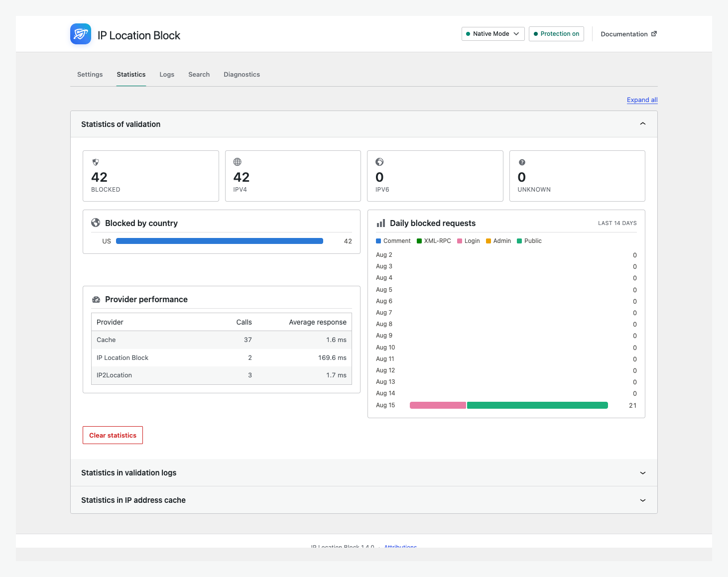The width and height of the screenshot is (728, 577).
Task: Click the 0 IPv6 count
Action: 379,177
